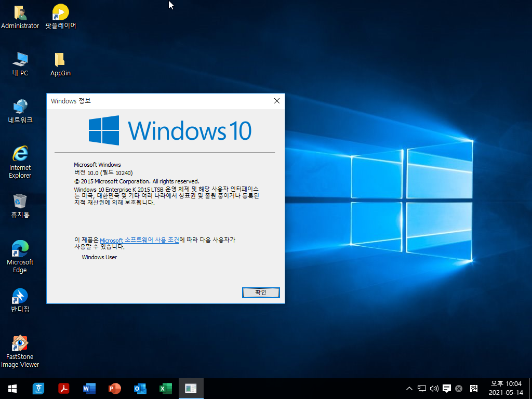Image resolution: width=532 pixels, height=399 pixels.
Task: Close the Windows 정보 dialog
Action: (277, 101)
